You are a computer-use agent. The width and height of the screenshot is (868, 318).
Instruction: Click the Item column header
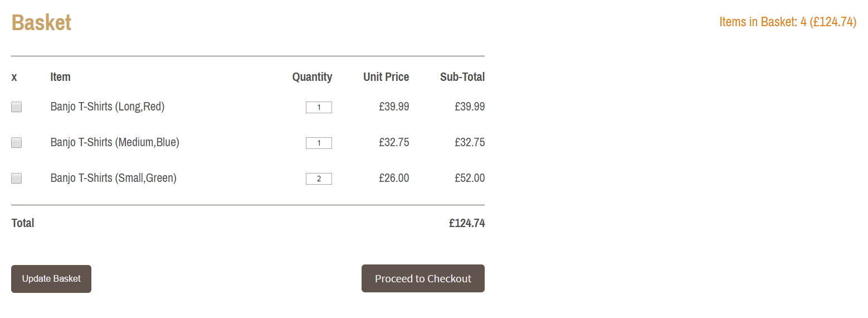(60, 77)
